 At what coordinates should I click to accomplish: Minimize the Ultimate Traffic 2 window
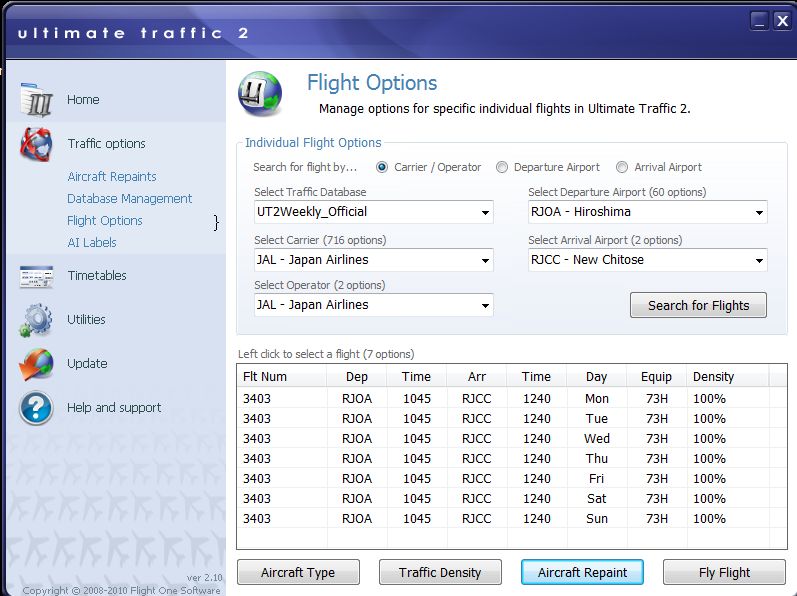tap(759, 21)
